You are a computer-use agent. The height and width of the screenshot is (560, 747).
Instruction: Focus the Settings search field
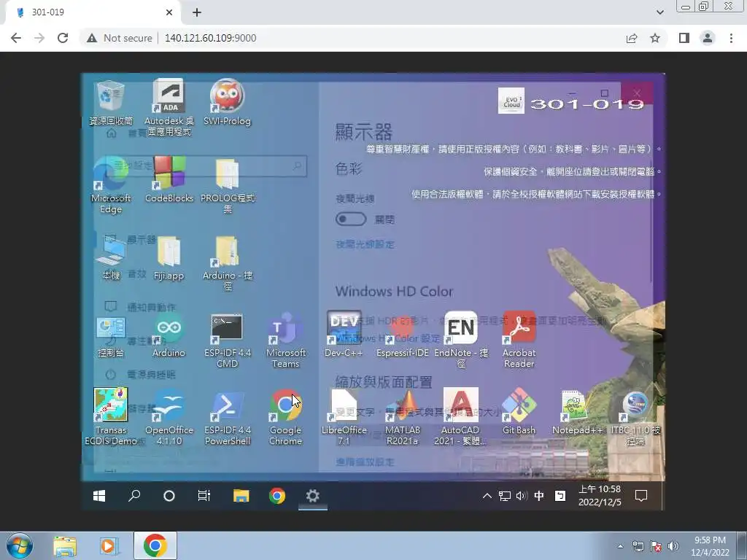(200, 166)
